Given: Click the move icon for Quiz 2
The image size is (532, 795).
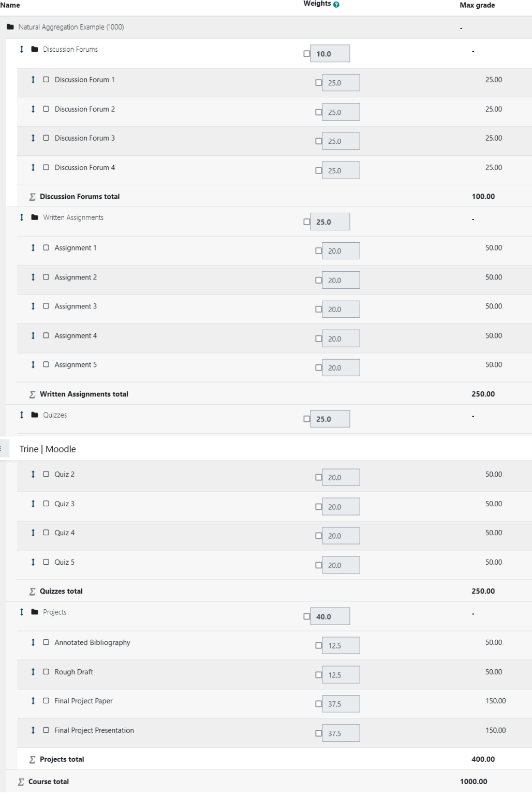Looking at the screenshot, I should click(33, 474).
